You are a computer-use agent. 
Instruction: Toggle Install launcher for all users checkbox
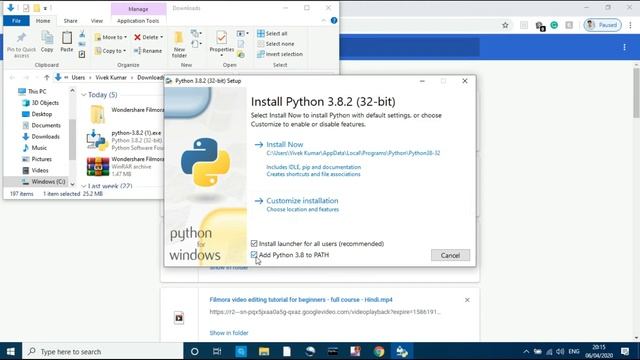click(x=254, y=244)
